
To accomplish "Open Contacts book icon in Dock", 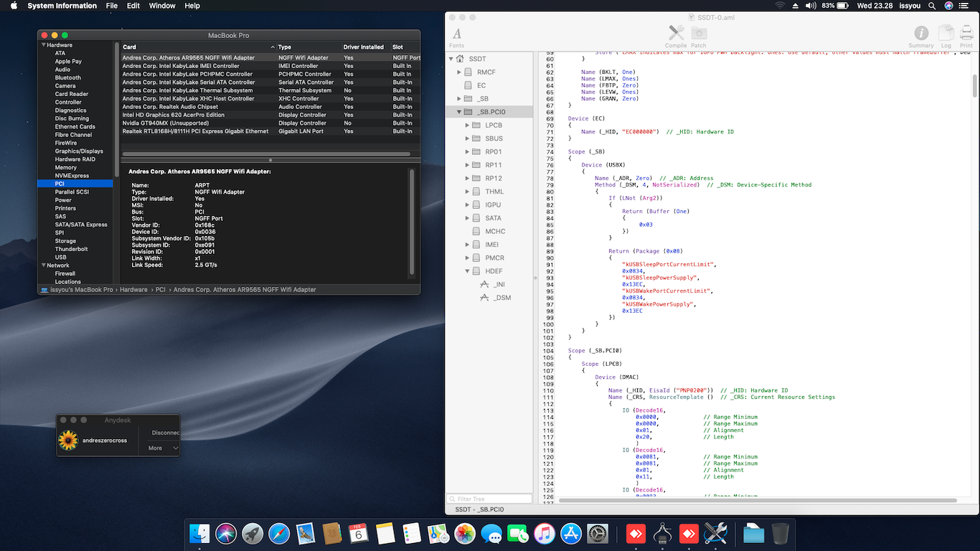I will [332, 533].
